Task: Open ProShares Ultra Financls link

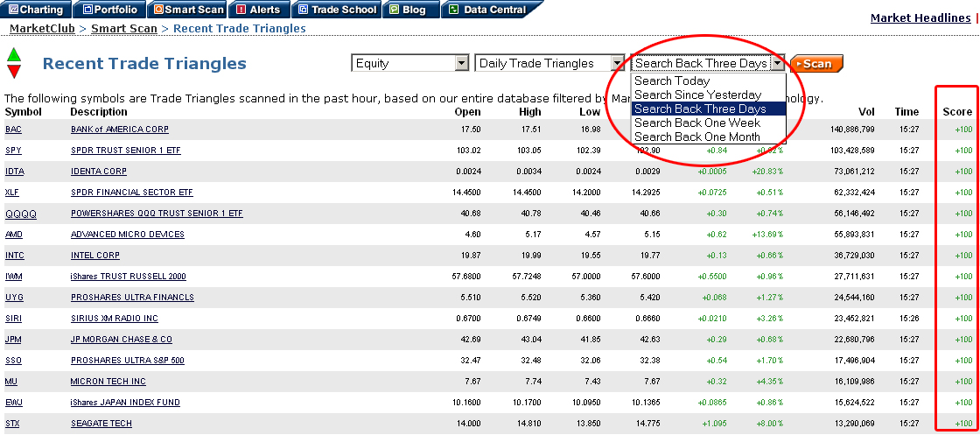Action: 132,298
